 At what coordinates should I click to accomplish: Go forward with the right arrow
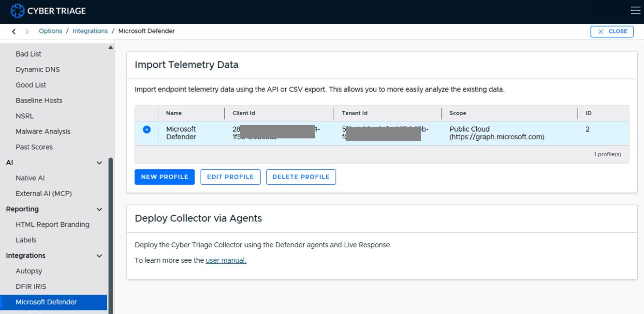click(27, 31)
